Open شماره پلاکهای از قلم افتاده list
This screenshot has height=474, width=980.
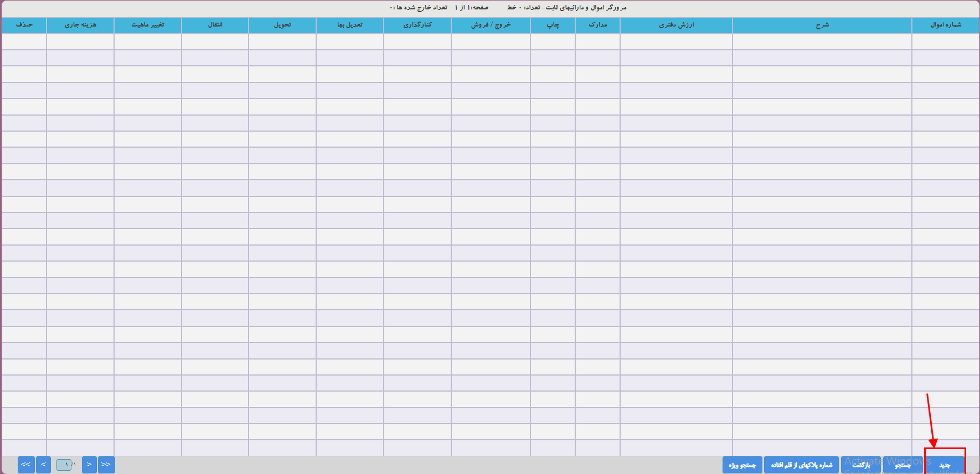click(801, 465)
